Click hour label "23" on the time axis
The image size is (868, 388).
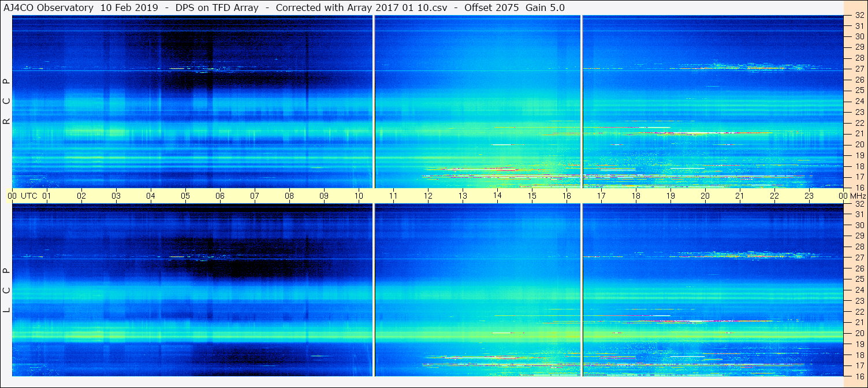tap(809, 196)
